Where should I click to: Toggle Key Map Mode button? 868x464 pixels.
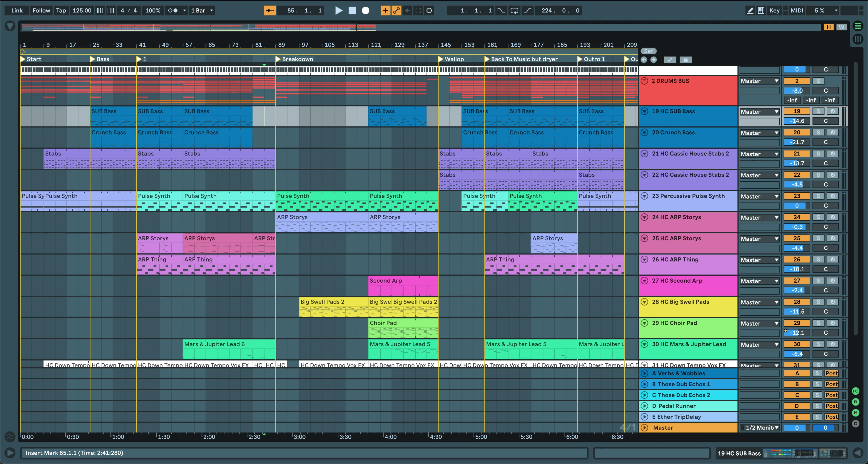(x=774, y=10)
